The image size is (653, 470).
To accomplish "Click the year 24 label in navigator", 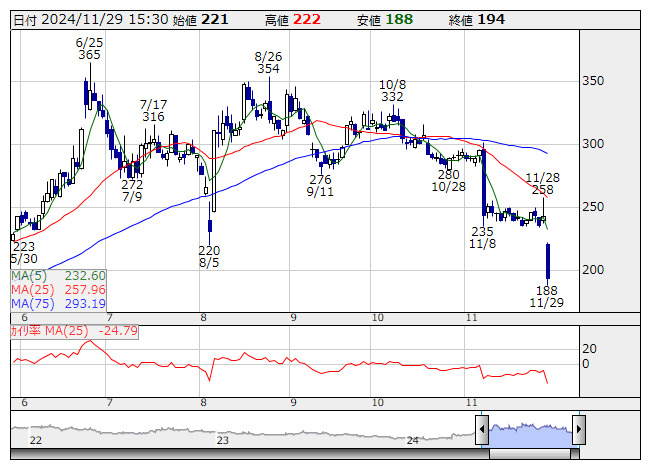I will [413, 440].
